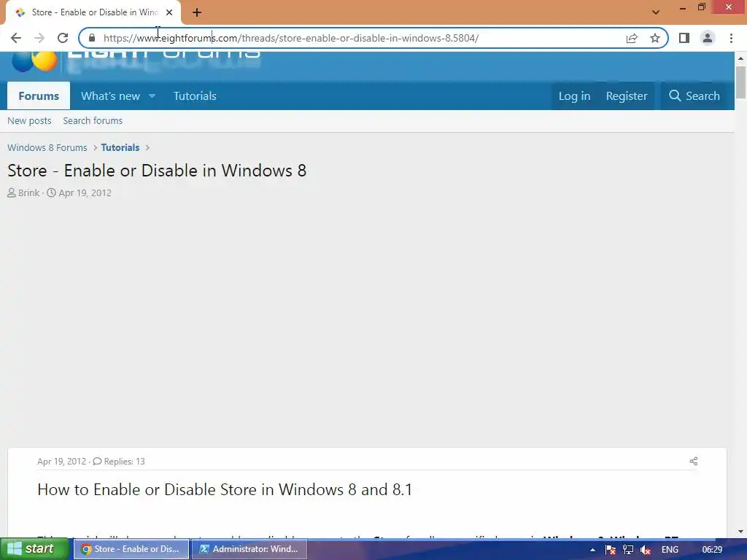Click the browser forward arrow
The image size is (747, 560).
pyautogui.click(x=39, y=38)
